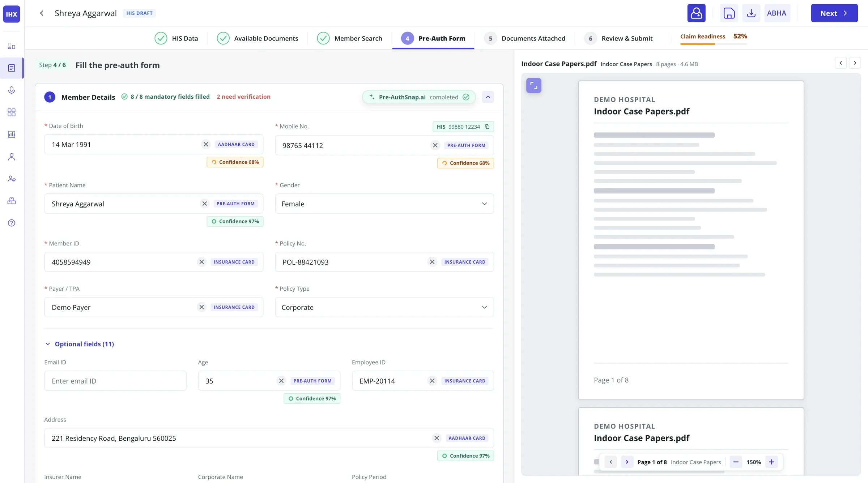Click the Member ID input field
The width and height of the screenshot is (868, 483).
[x=154, y=262]
